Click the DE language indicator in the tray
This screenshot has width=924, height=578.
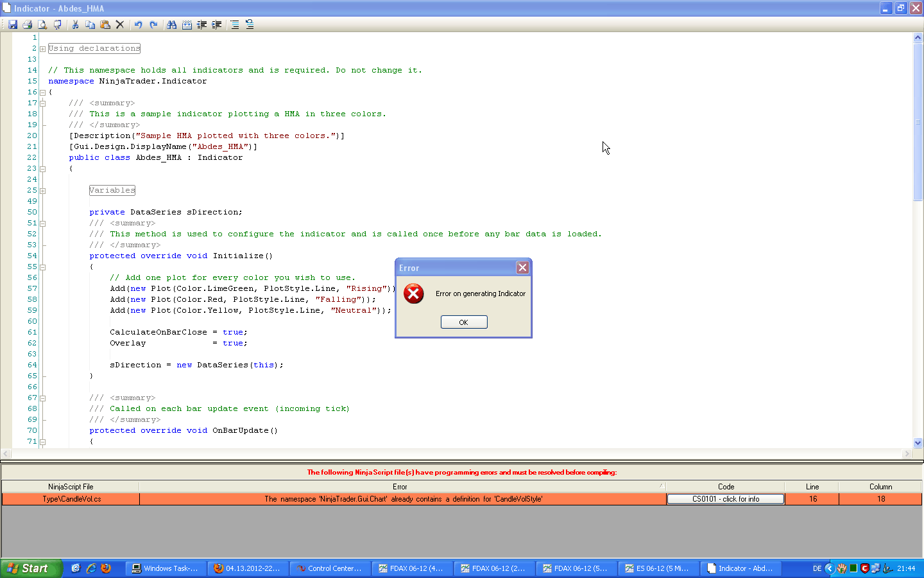tap(817, 568)
